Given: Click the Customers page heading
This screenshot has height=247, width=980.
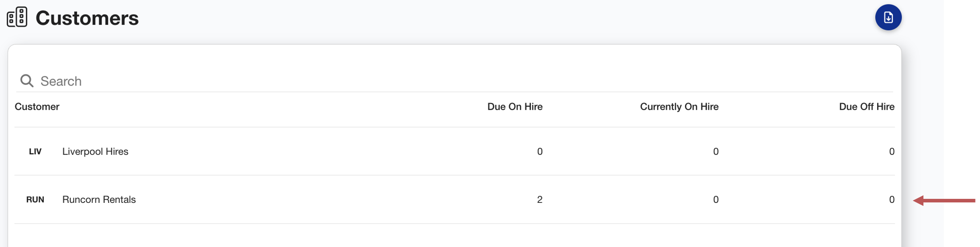Looking at the screenshot, I should 87,18.
